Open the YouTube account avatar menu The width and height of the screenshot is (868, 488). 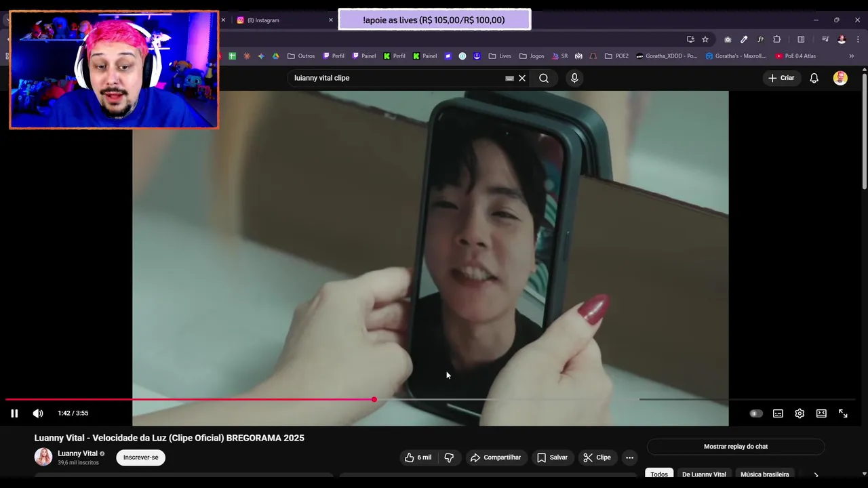point(840,78)
